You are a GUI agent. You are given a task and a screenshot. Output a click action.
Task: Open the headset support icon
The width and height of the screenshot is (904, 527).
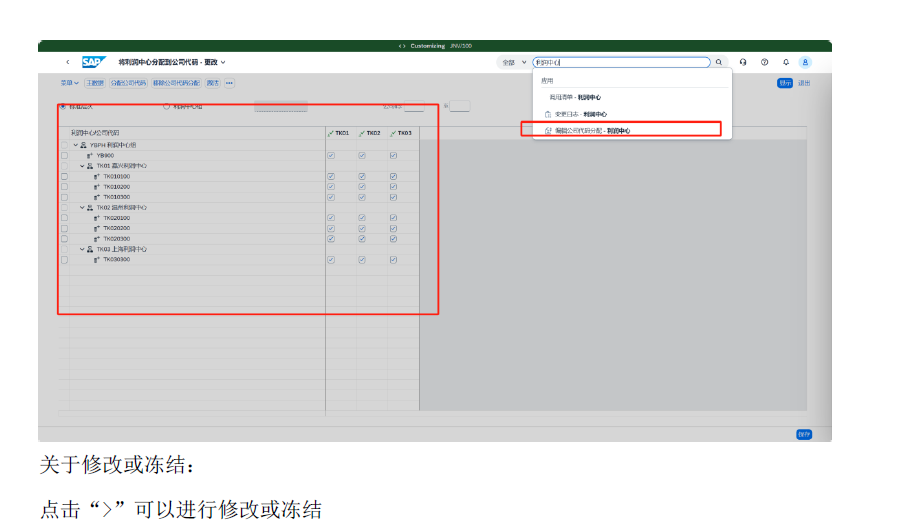coord(743,62)
